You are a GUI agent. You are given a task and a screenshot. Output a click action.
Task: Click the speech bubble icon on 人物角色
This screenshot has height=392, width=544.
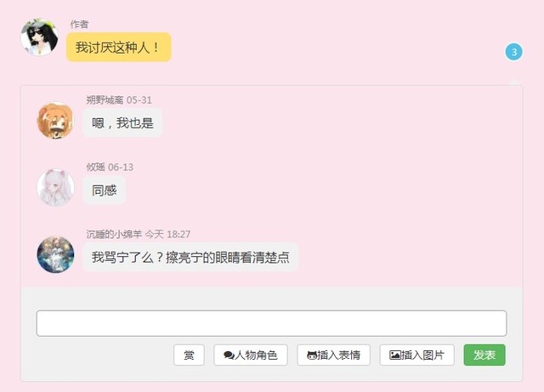pyautogui.click(x=229, y=355)
